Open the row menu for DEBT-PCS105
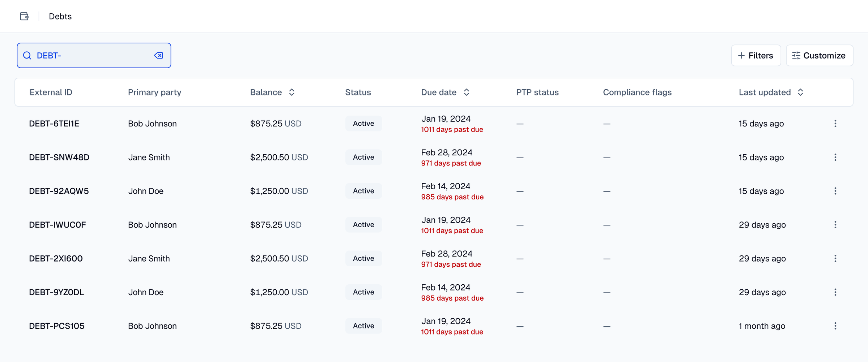This screenshot has height=362, width=868. pyautogui.click(x=835, y=326)
